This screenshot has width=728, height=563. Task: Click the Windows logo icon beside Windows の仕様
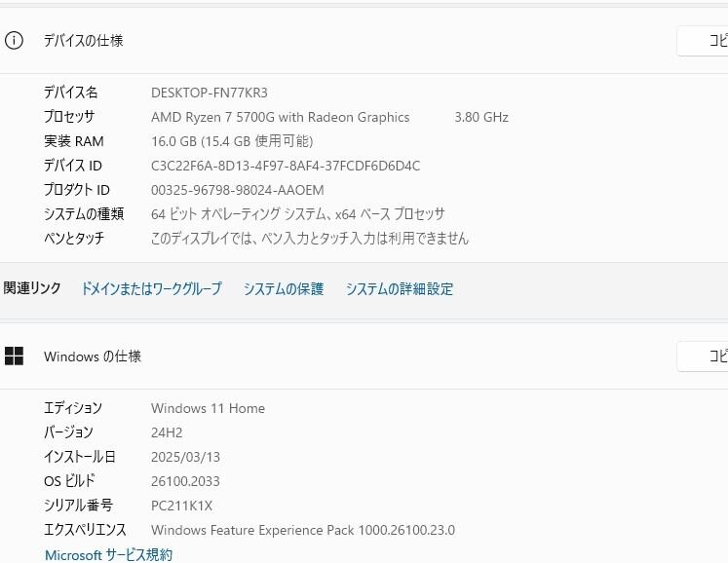[x=14, y=356]
